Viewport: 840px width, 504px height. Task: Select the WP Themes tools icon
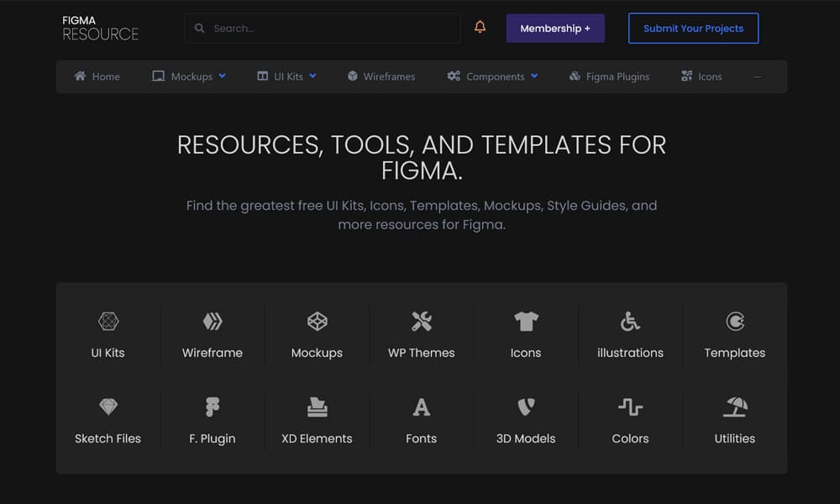[422, 322]
